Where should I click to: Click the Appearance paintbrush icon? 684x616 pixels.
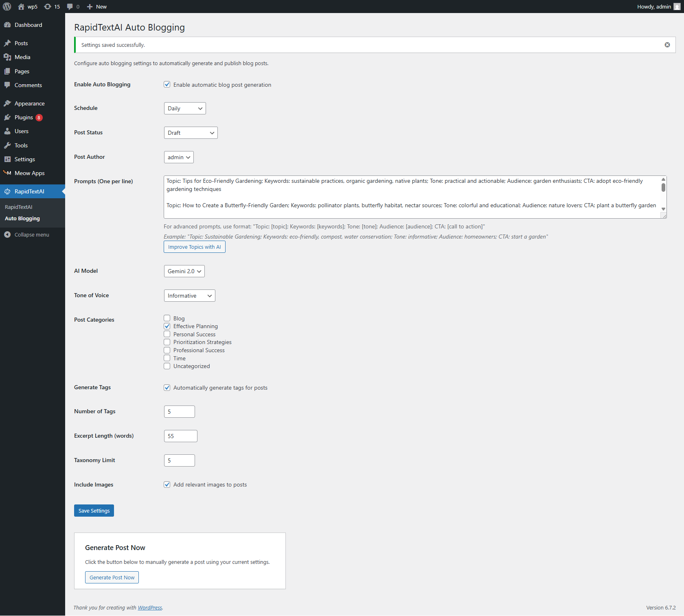point(7,103)
